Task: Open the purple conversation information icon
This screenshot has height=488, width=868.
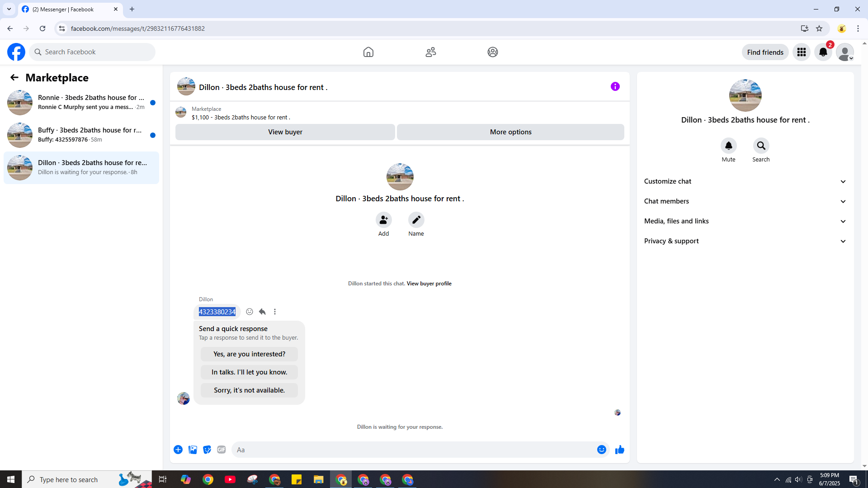Action: coord(615,86)
